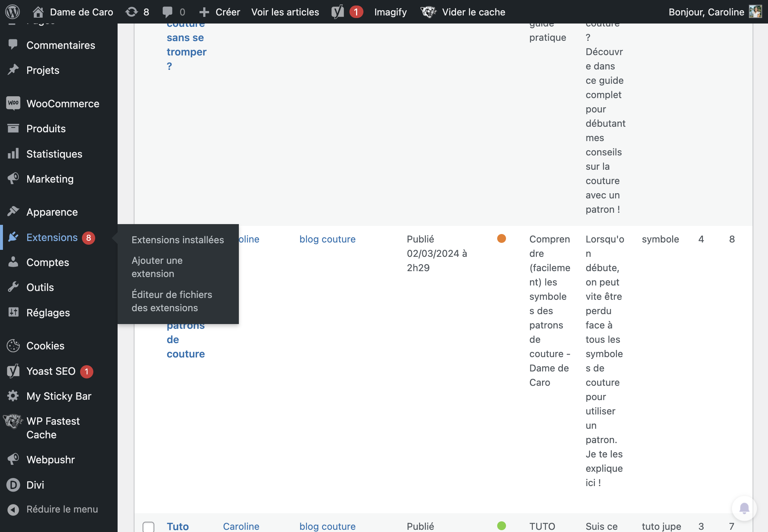Image resolution: width=768 pixels, height=532 pixels.
Task: Click the Divi logo icon
Action: [x=13, y=485]
